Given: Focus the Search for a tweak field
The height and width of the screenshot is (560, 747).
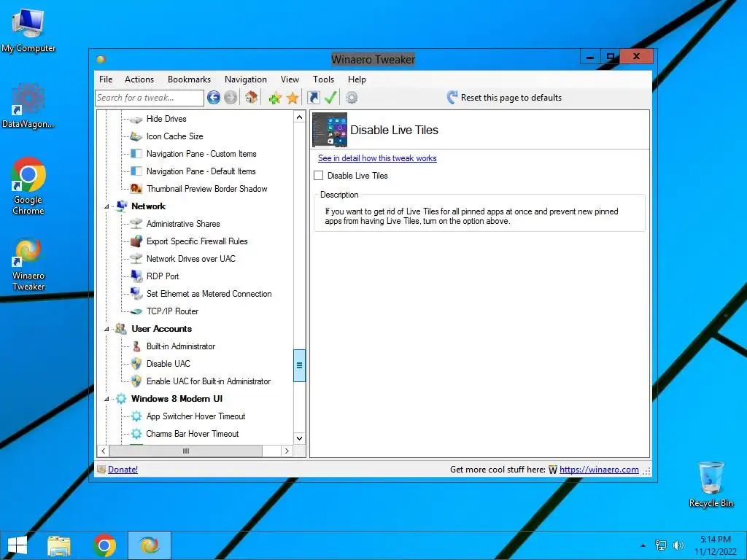Looking at the screenshot, I should (150, 98).
